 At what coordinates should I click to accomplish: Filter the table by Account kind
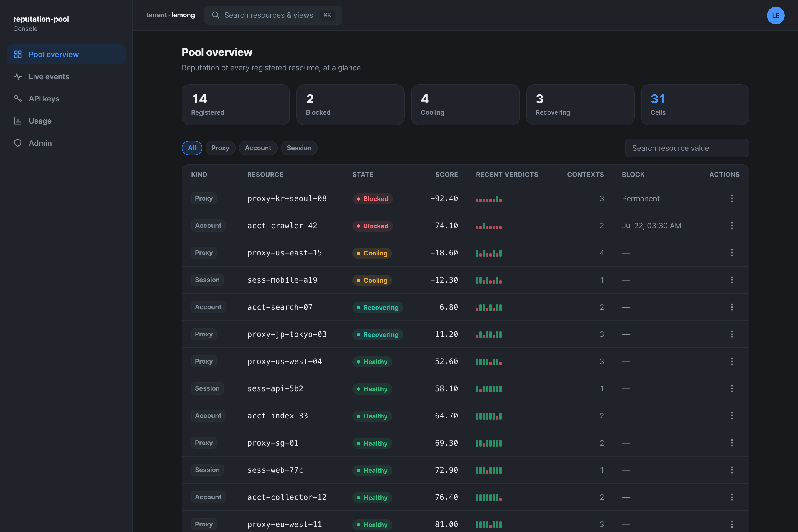pyautogui.click(x=258, y=148)
